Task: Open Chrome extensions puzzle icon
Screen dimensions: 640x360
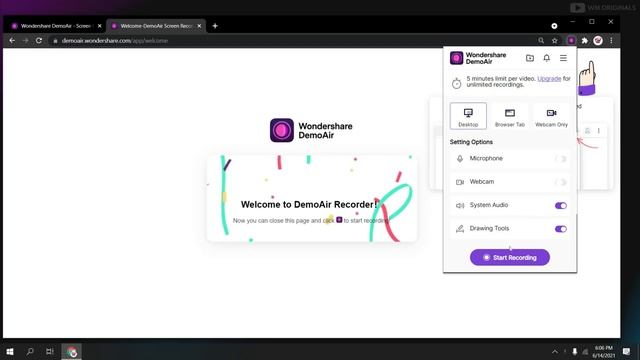Action: 584,40
